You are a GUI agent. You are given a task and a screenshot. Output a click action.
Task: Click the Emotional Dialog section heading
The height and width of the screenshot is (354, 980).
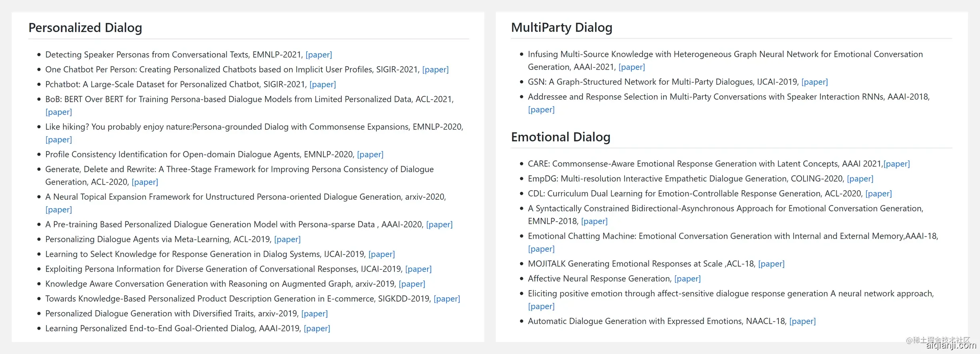click(561, 137)
